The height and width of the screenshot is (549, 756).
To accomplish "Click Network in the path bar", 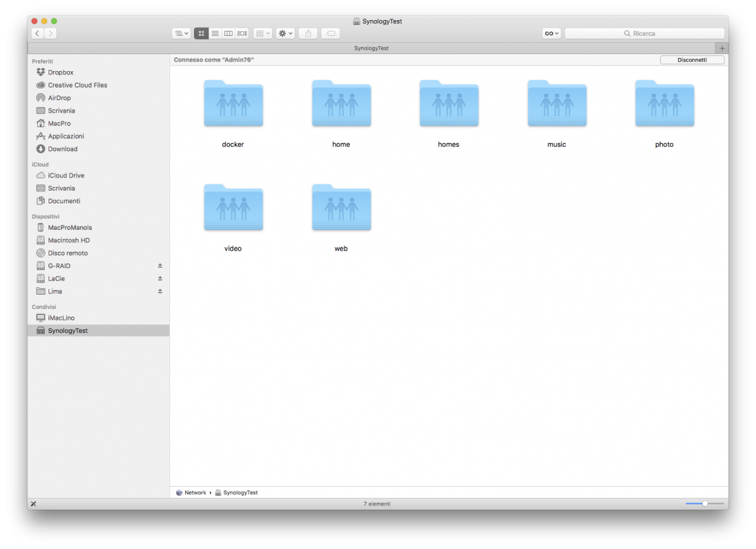I will pos(195,492).
